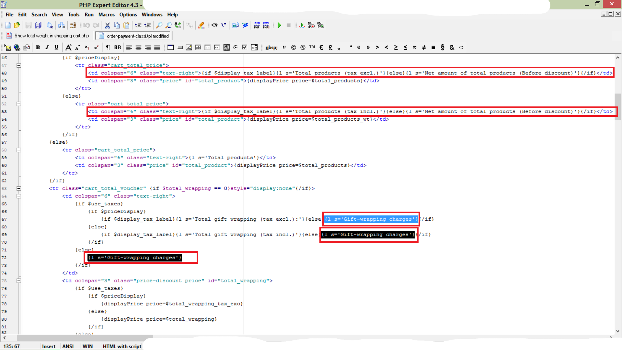Collapse the fold marker at line 75
This screenshot has height=364, width=622.
coord(19,281)
